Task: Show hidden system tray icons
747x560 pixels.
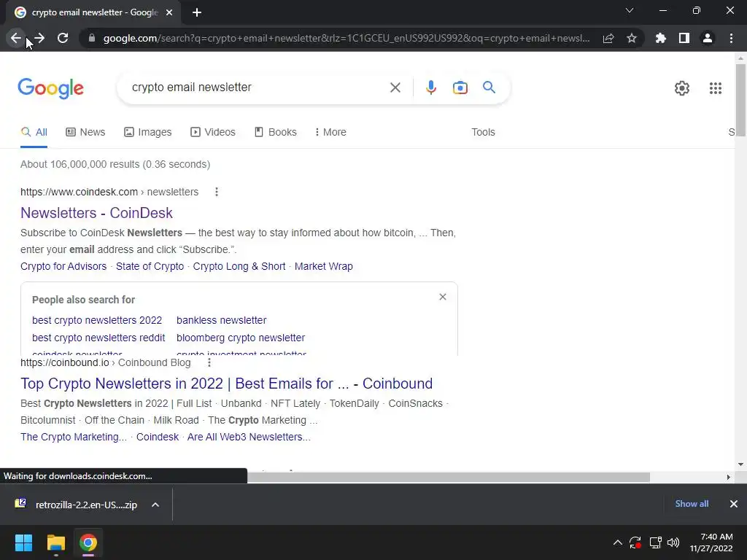Action: [x=617, y=542]
